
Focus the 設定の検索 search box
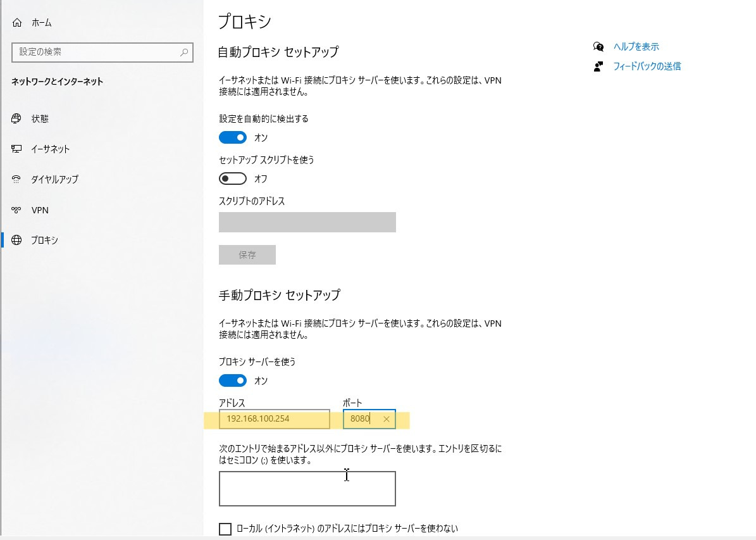(102, 52)
